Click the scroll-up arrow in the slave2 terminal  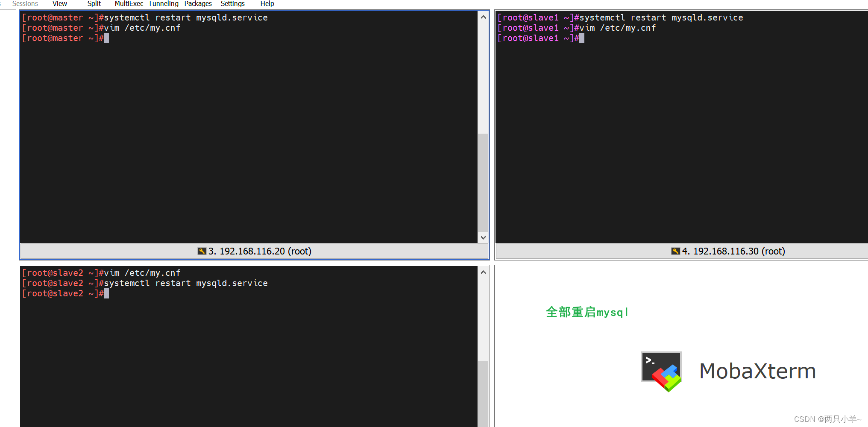pos(483,272)
